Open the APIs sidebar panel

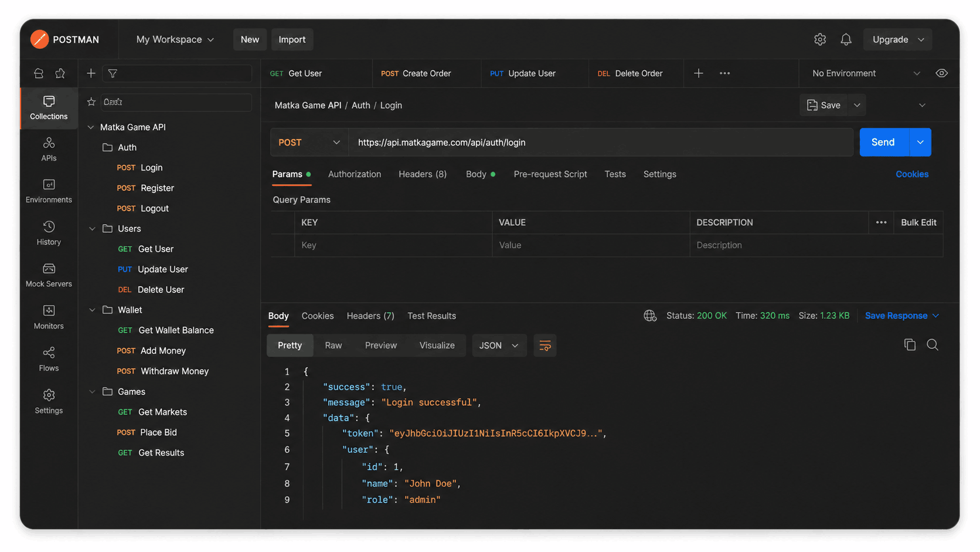click(x=49, y=150)
